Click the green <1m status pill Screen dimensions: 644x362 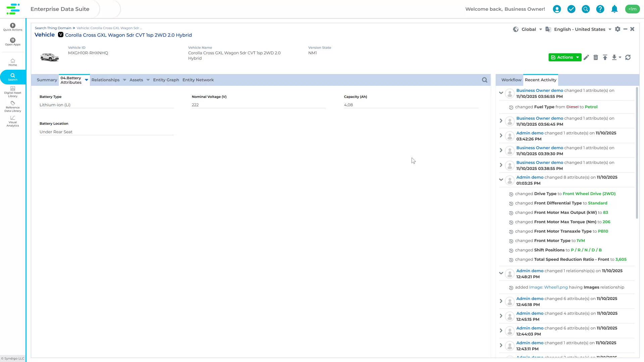pos(633,9)
